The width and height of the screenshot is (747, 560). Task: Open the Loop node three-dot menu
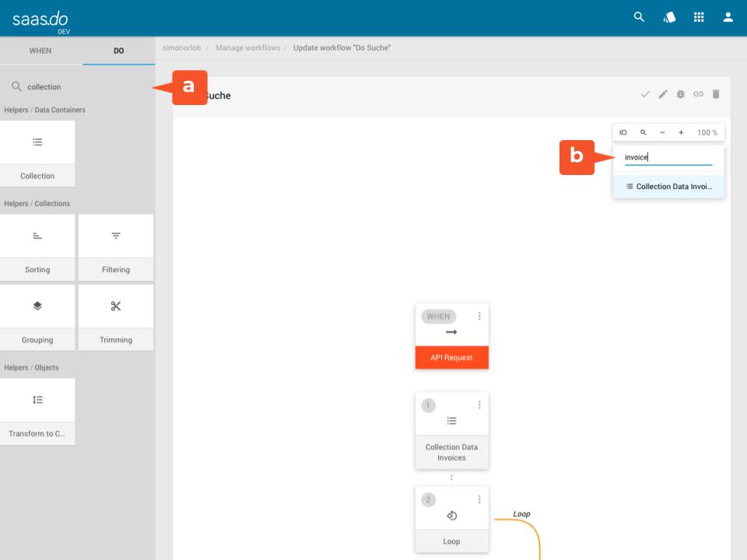coord(479,499)
